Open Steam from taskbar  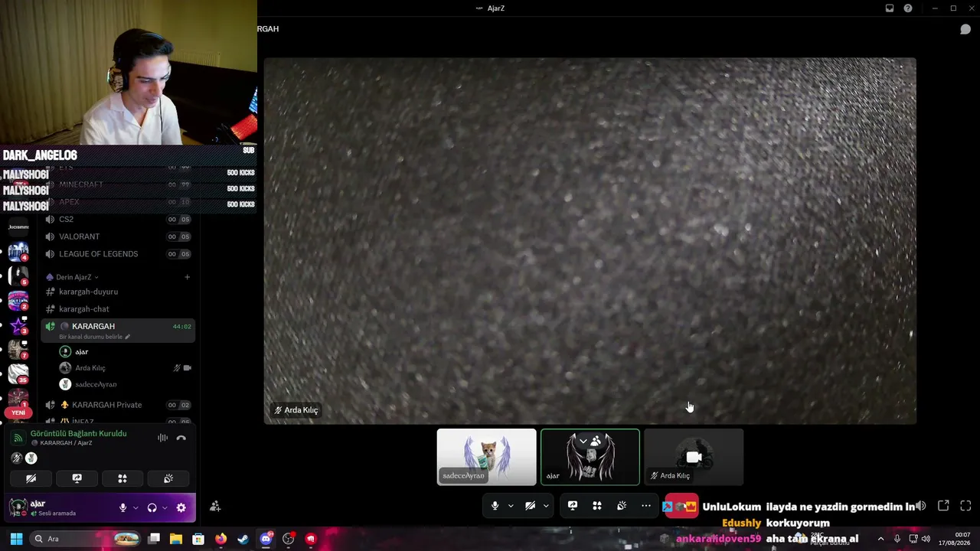tap(243, 539)
